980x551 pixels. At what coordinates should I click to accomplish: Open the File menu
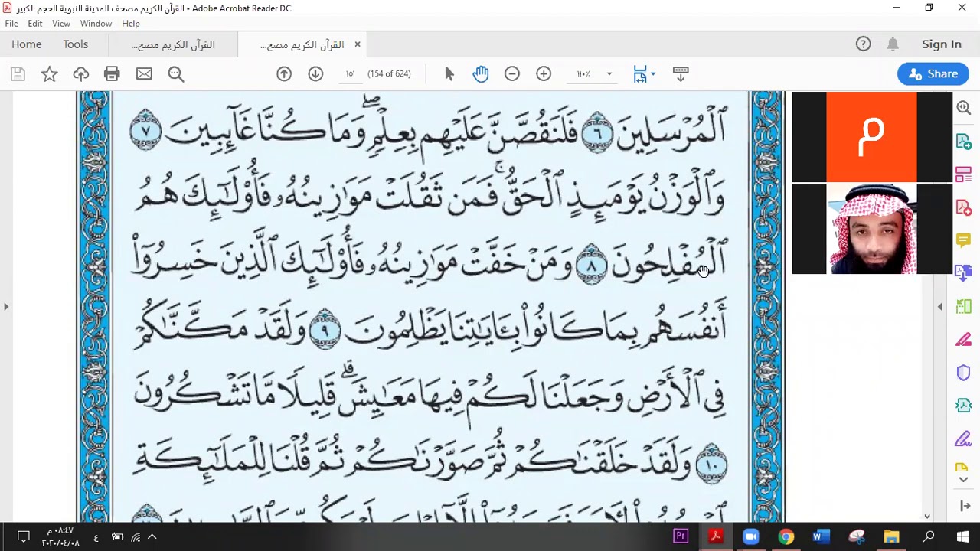tap(11, 24)
